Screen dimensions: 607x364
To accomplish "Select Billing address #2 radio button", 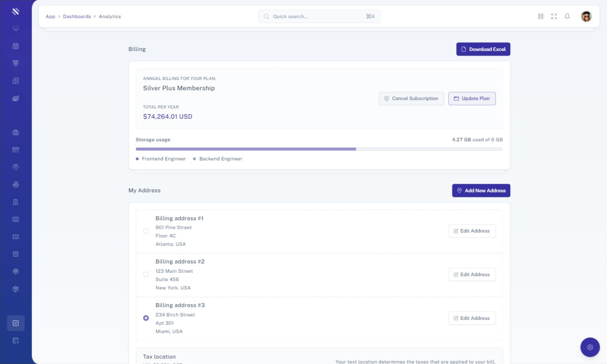I will tap(146, 274).
